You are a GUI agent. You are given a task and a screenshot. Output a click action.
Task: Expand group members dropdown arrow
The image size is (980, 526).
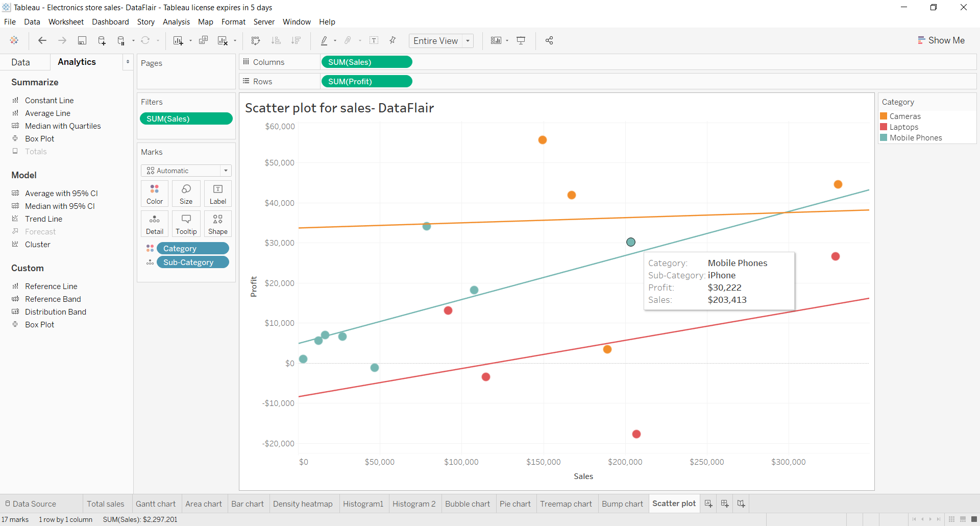pyautogui.click(x=360, y=41)
